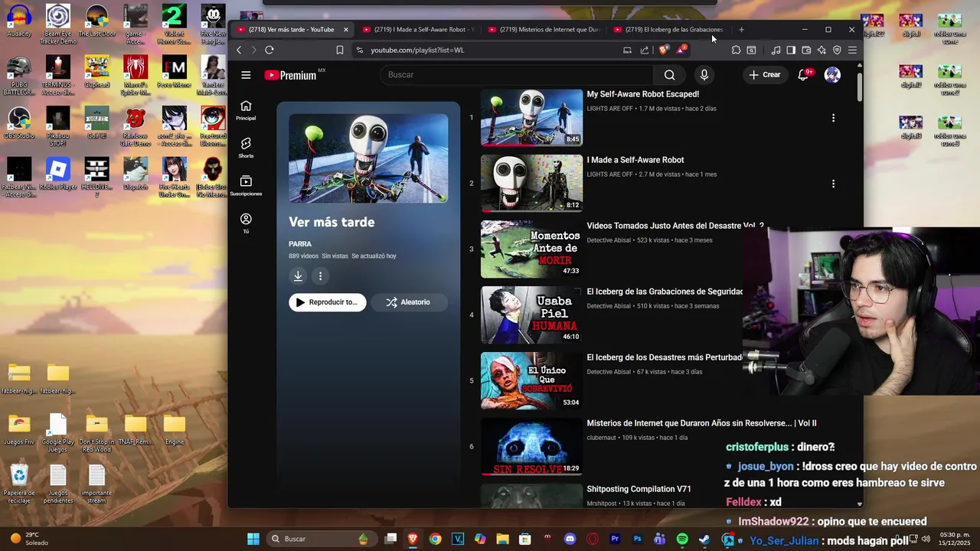Image resolution: width=980 pixels, height=551 pixels.
Task: Open Cuphead desktop shortcut
Action: pos(96,72)
